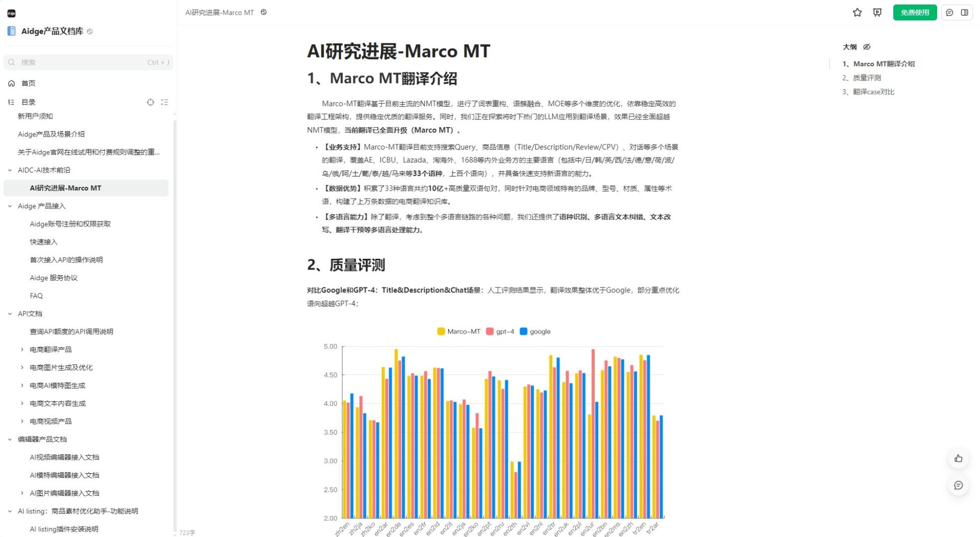Click the locate-current-document icon beside 目录
This screenshot has height=537, width=980.
151,102
